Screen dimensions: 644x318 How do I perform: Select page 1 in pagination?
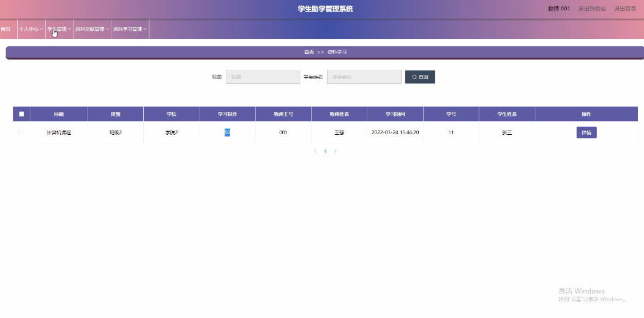coord(325,151)
